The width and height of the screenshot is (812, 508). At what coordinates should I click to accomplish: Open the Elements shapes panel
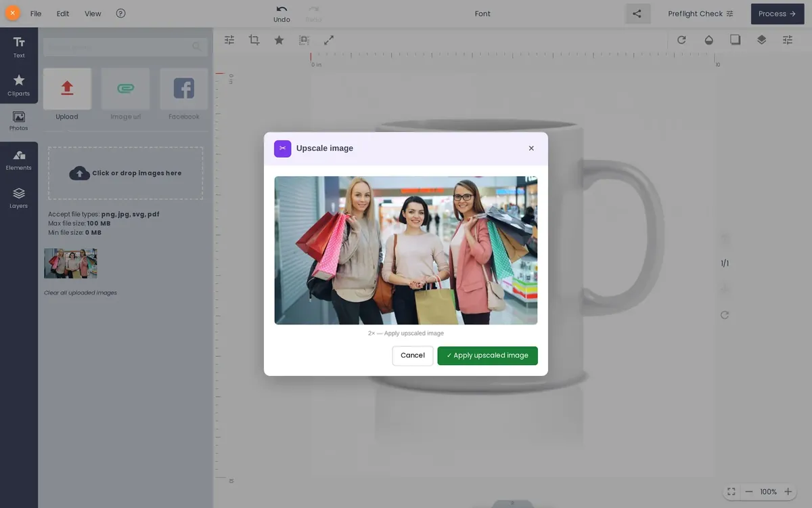pos(19,160)
